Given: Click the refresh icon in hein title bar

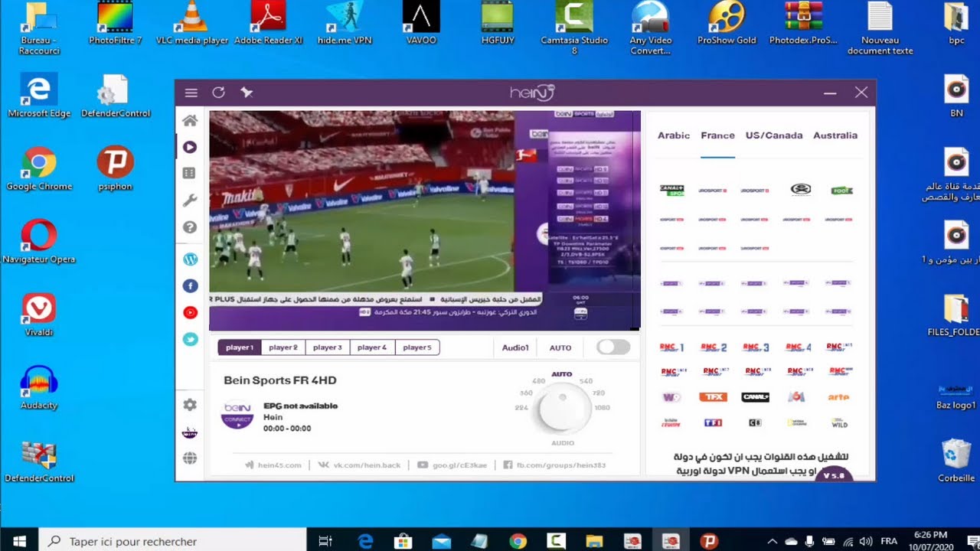Looking at the screenshot, I should click(218, 93).
